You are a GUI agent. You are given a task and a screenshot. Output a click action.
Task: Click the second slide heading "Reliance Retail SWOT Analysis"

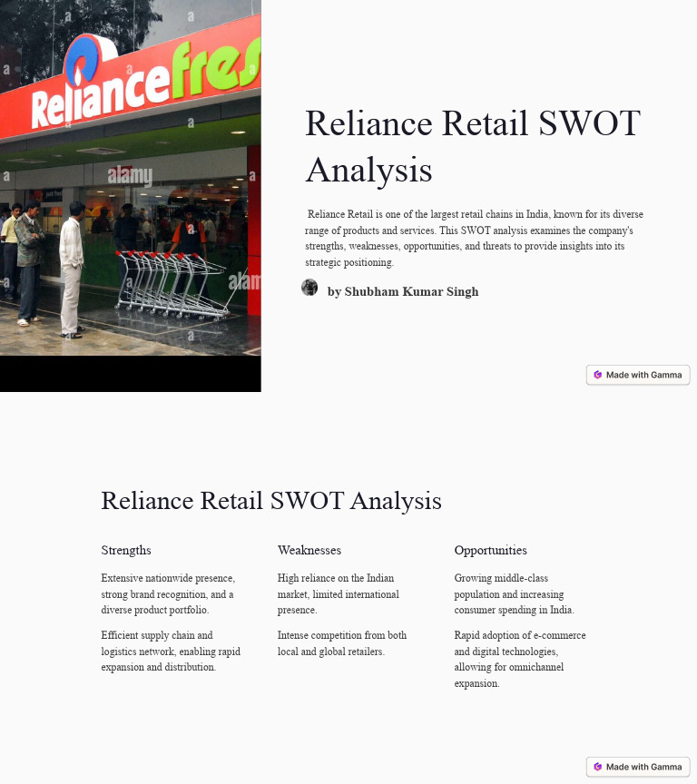(x=271, y=501)
